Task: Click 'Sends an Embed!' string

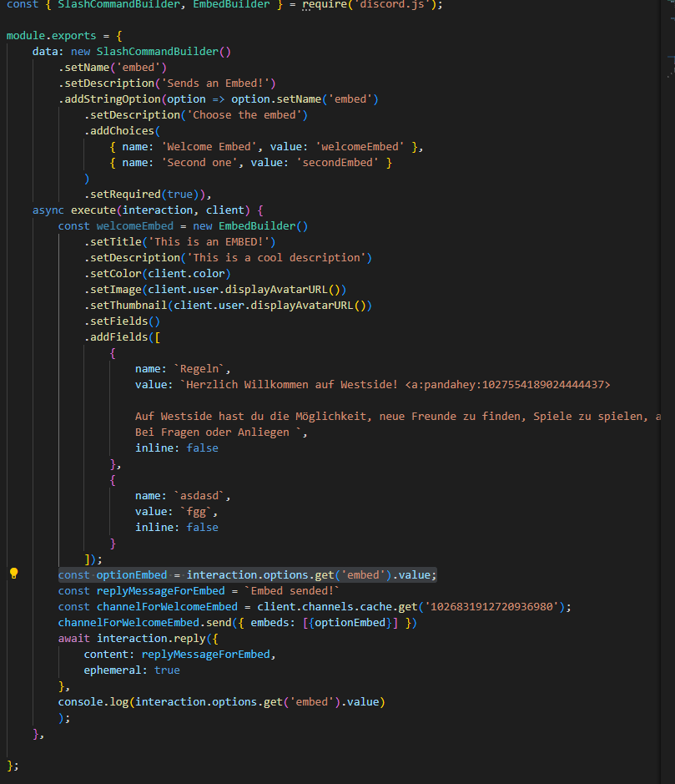Action: point(215,83)
